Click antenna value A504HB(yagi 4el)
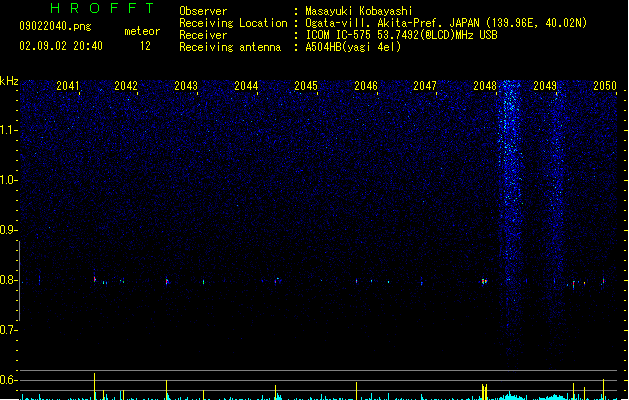Viewport: 629px width, 400px height. pos(353,47)
